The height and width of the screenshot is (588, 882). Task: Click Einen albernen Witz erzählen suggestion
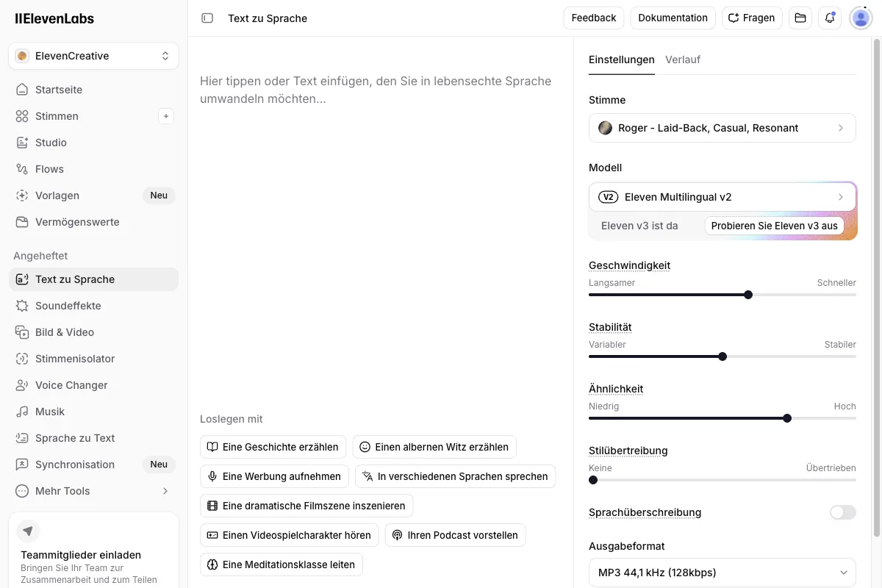[434, 447]
